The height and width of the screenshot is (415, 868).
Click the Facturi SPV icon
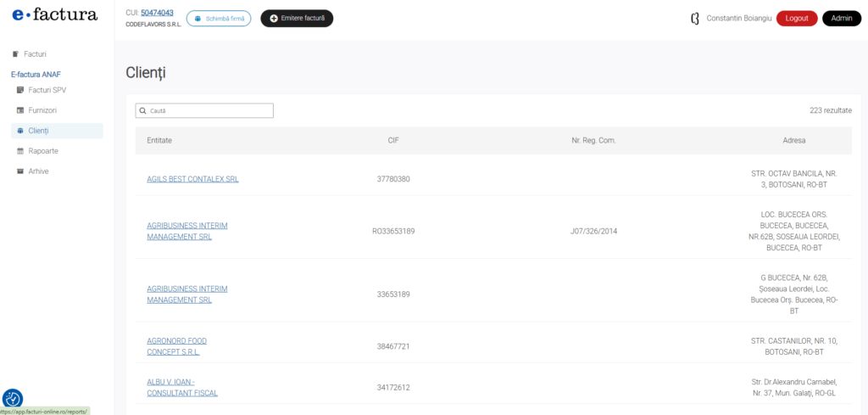pos(20,90)
